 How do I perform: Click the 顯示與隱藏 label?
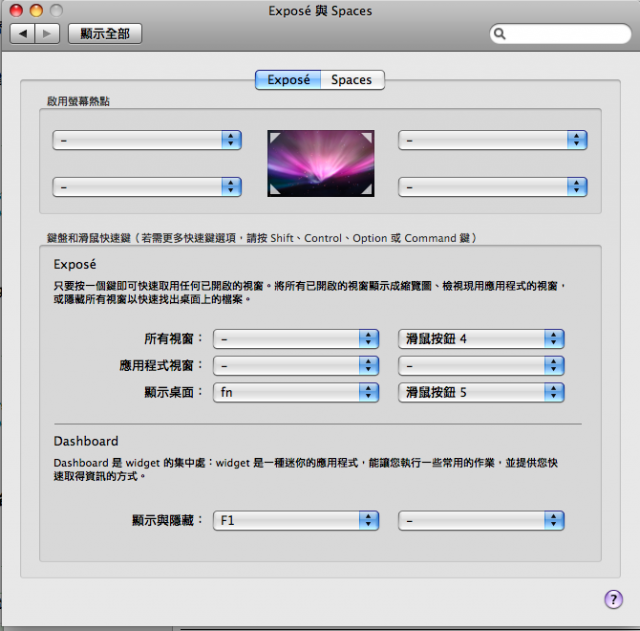(167, 520)
